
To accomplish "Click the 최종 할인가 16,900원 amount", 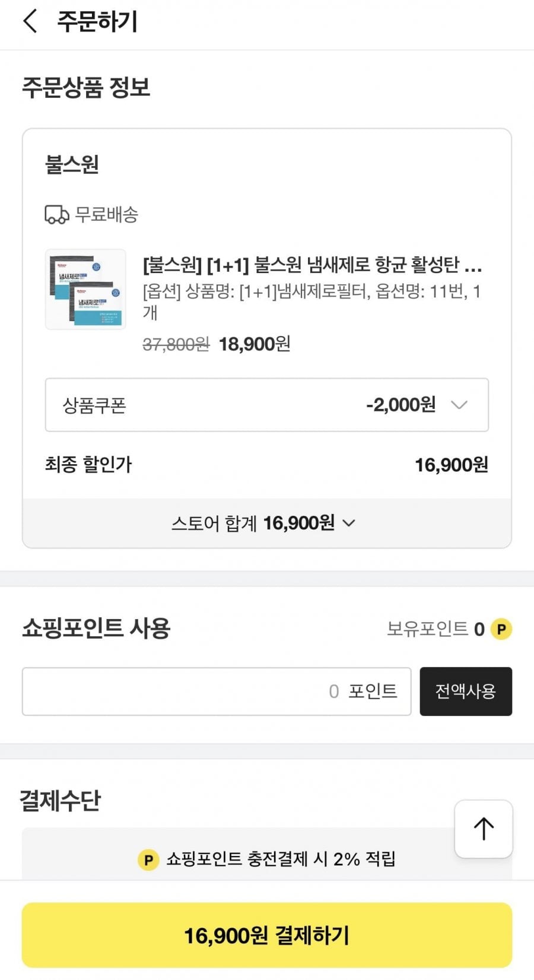I will (x=451, y=465).
